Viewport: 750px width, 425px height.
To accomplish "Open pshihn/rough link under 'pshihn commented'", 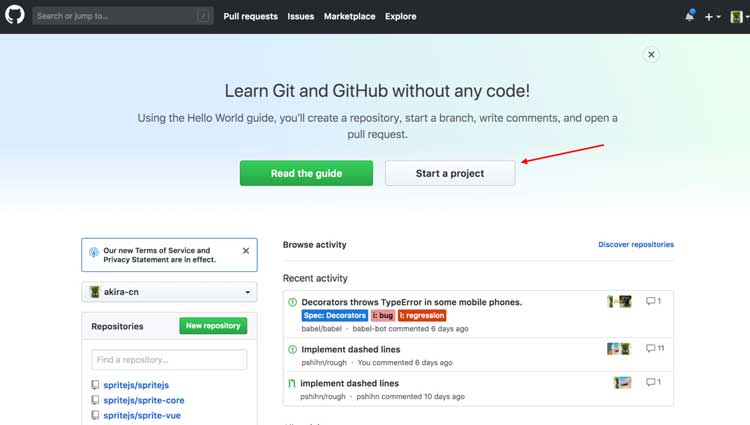I will click(323, 397).
